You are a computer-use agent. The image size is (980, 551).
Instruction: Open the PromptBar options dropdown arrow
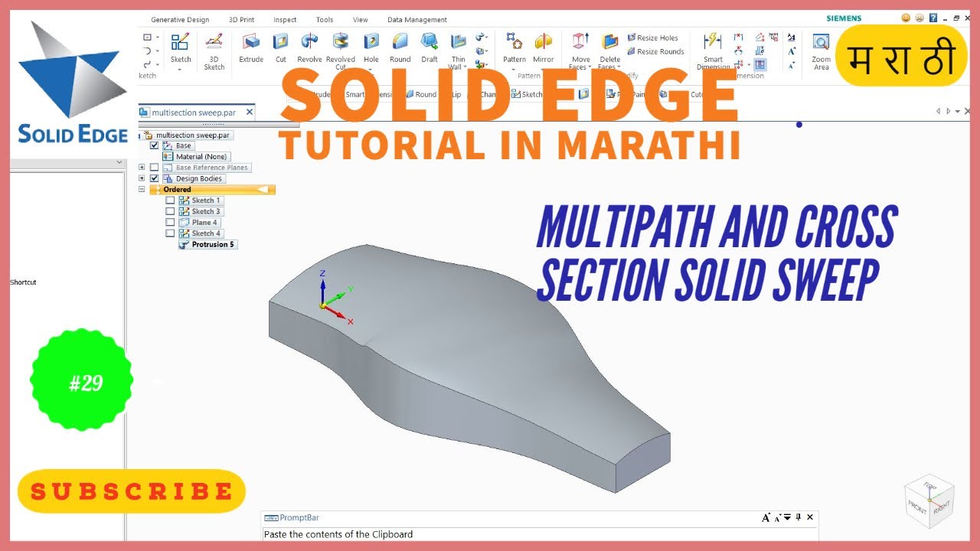click(x=787, y=518)
